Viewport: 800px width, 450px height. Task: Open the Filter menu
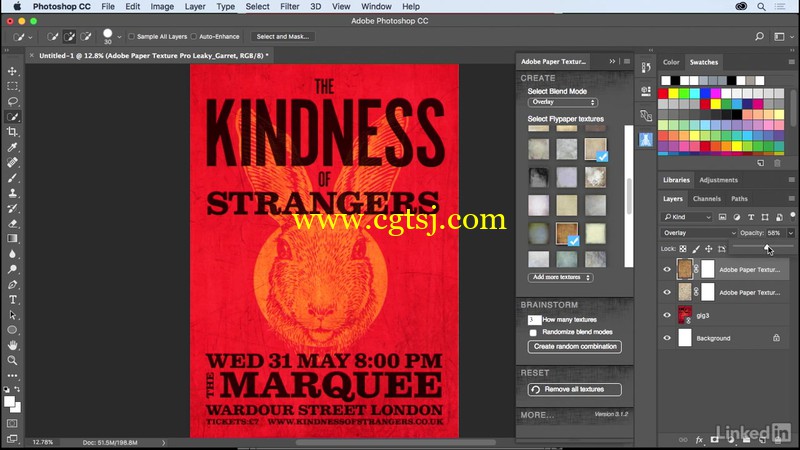click(289, 7)
